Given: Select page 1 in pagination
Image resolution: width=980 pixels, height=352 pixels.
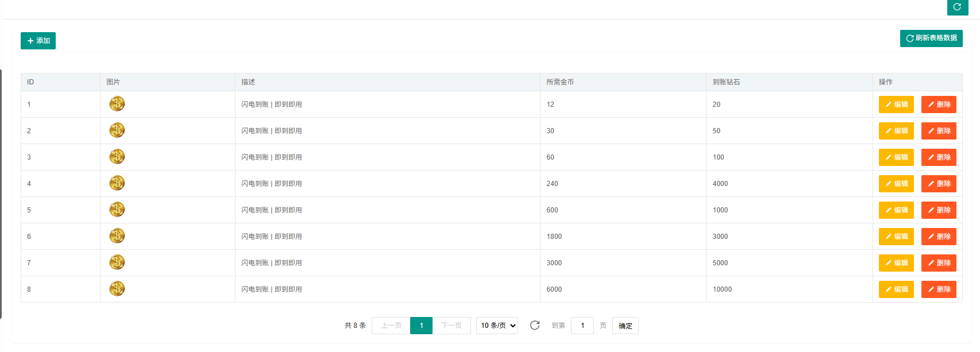Looking at the screenshot, I should [421, 326].
